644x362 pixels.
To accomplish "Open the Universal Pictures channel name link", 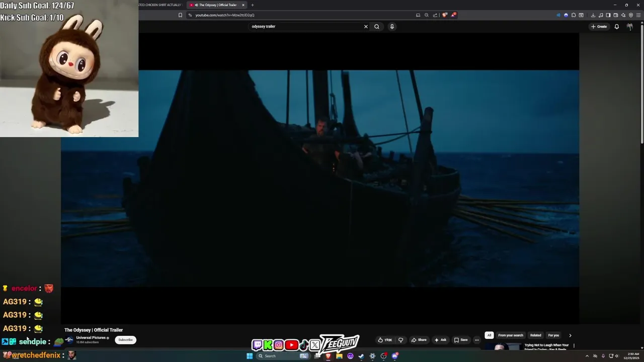I will point(91,338).
